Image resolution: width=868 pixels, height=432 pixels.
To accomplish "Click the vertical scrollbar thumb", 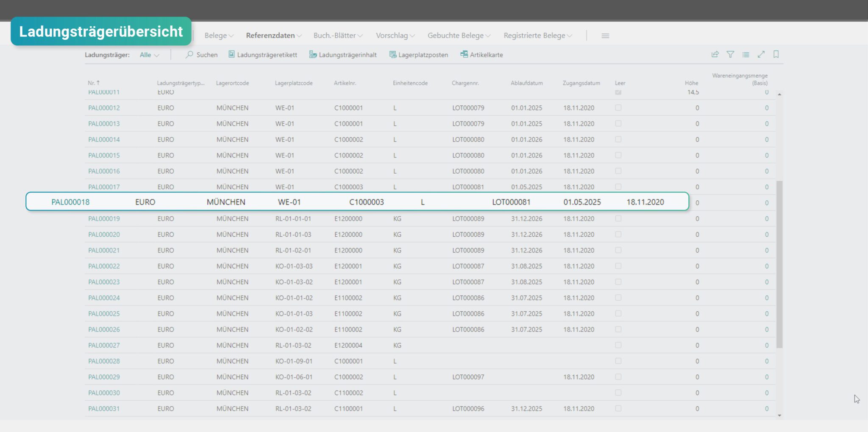I will coord(779,264).
